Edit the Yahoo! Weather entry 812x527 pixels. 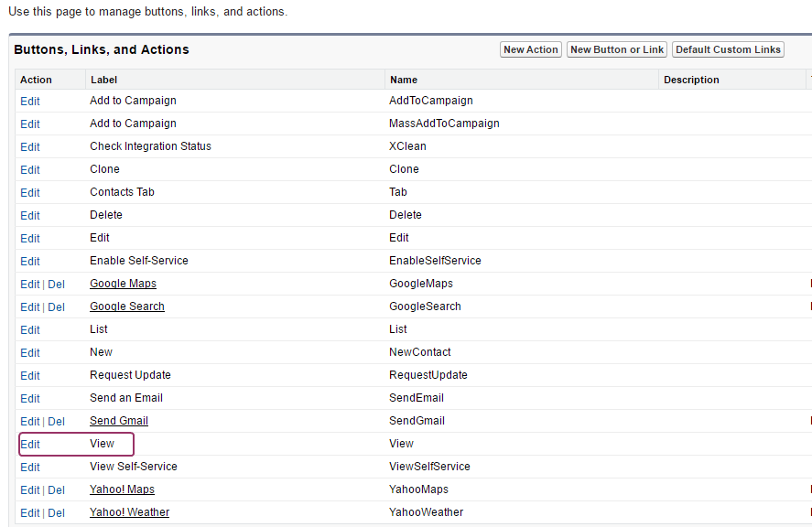(x=30, y=512)
